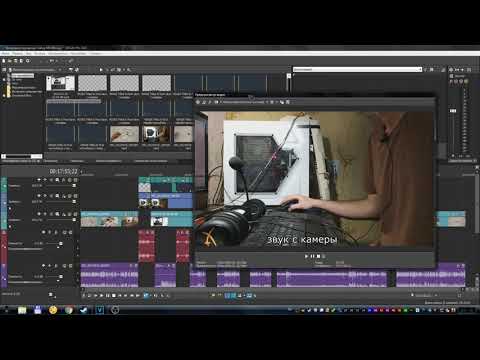Click the timecode display 00:17:55;22
Viewport: 480px width, 360px height.
63,171
